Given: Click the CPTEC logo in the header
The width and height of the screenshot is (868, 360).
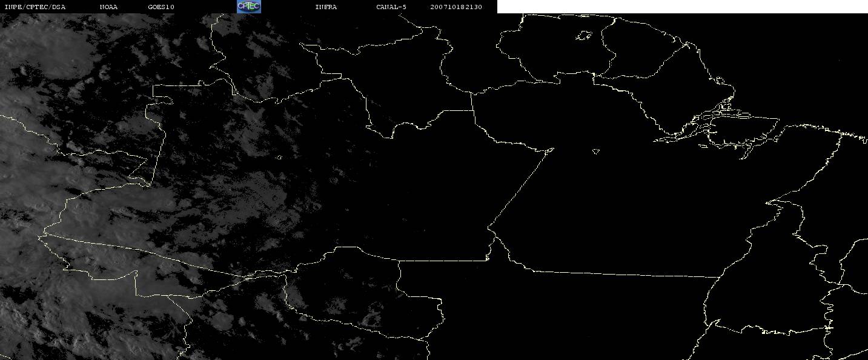Looking at the screenshot, I should coord(249,7).
